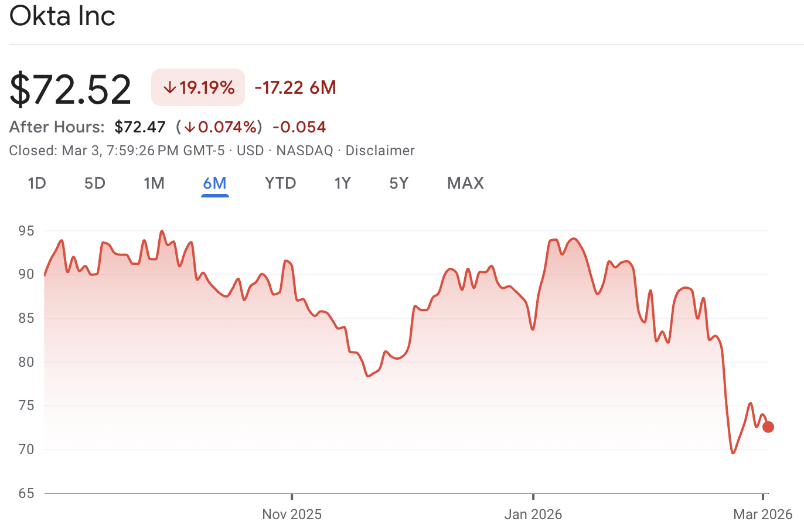Reselect the highlighted 6M range

(215, 183)
